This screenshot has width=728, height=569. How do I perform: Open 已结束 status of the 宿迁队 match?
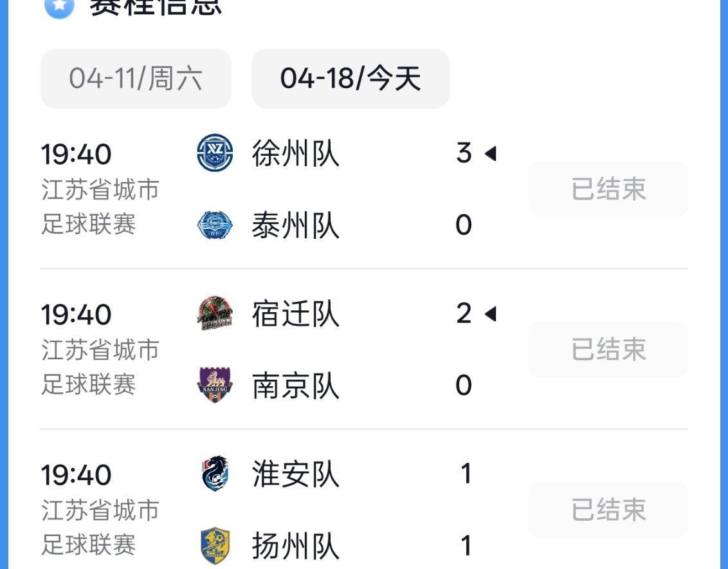point(608,349)
